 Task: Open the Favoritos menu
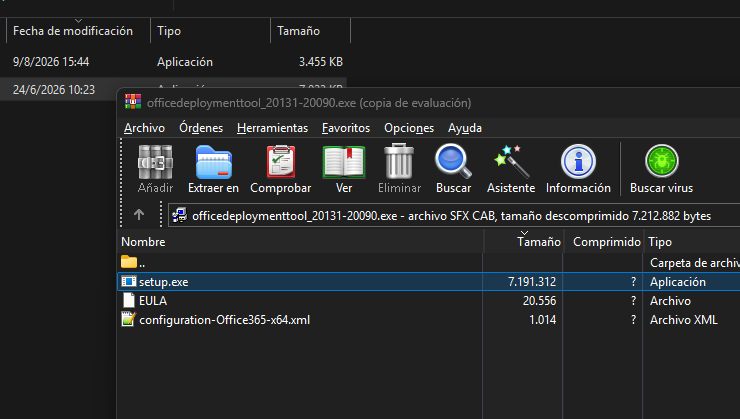coord(346,128)
